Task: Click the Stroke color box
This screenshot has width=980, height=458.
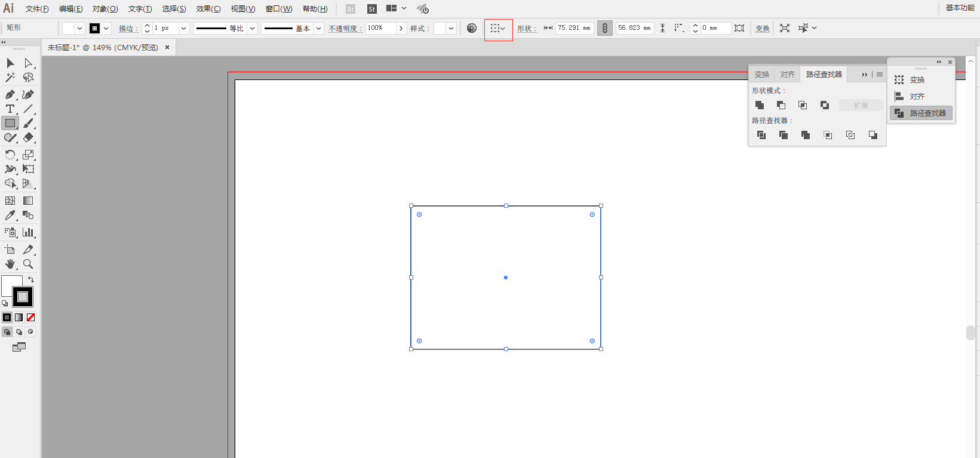Action: pyautogui.click(x=23, y=297)
